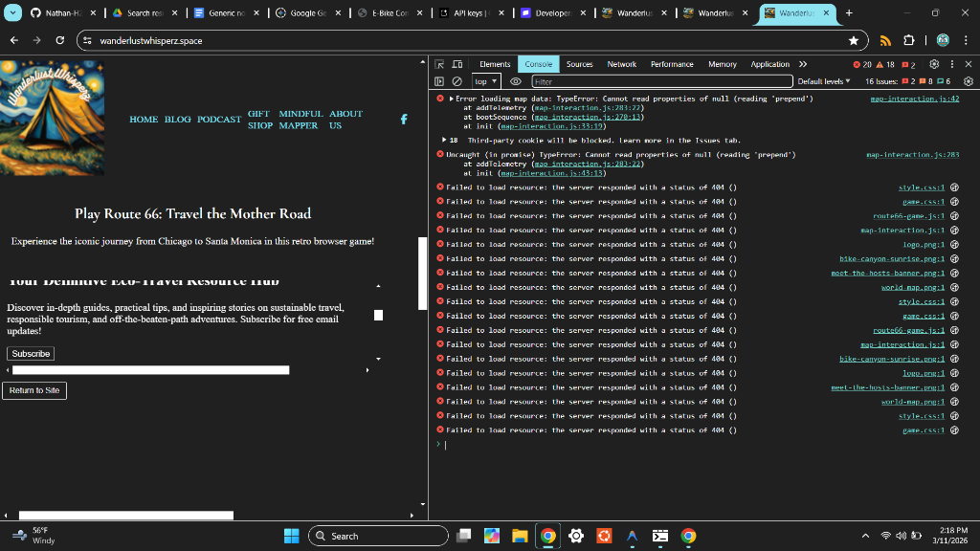
Task: Focus the console Filter input field
Action: (x=660, y=81)
